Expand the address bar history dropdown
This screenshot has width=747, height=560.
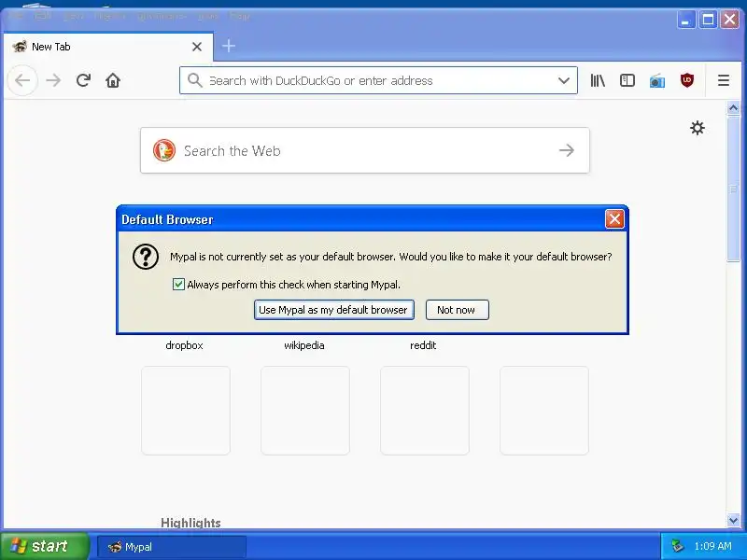click(564, 80)
